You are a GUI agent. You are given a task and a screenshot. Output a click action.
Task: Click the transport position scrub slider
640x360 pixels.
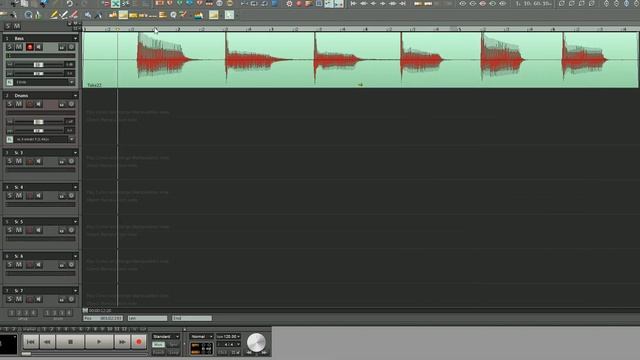[26, 353]
